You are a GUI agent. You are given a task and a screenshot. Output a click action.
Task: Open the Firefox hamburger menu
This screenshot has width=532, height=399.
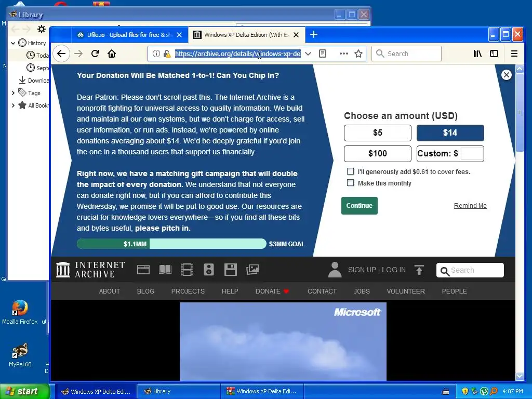point(514,54)
